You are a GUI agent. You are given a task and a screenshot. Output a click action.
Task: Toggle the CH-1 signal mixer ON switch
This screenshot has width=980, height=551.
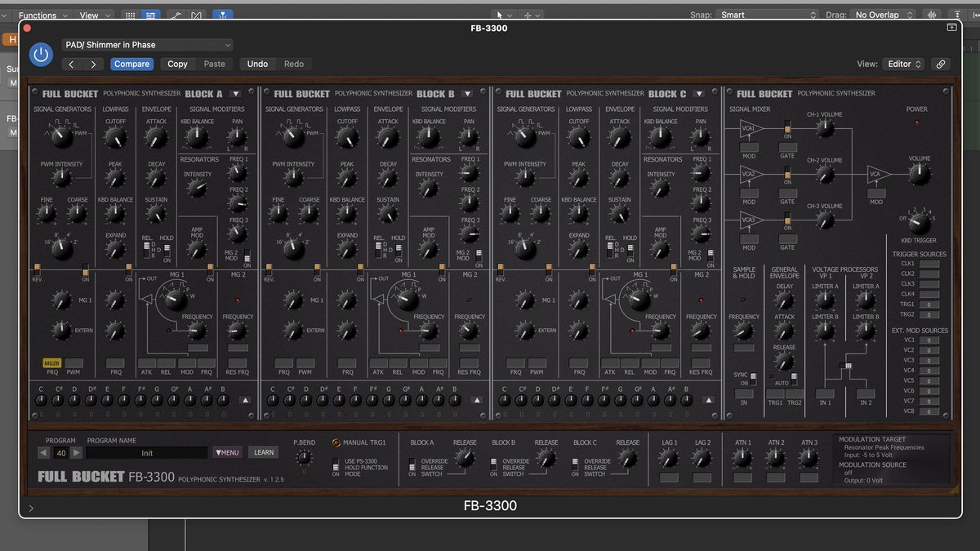pyautogui.click(x=787, y=128)
